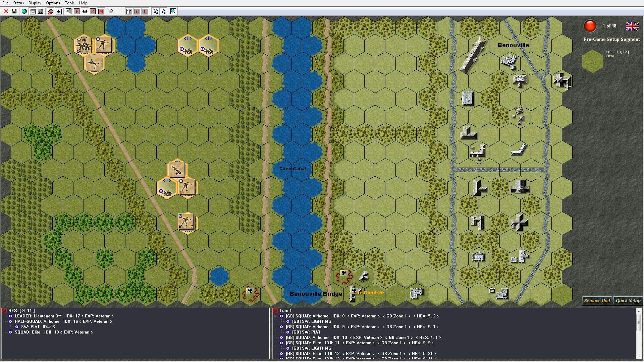This screenshot has width=644, height=362.
Task: Click the Remove Unit button
Action: (x=597, y=301)
